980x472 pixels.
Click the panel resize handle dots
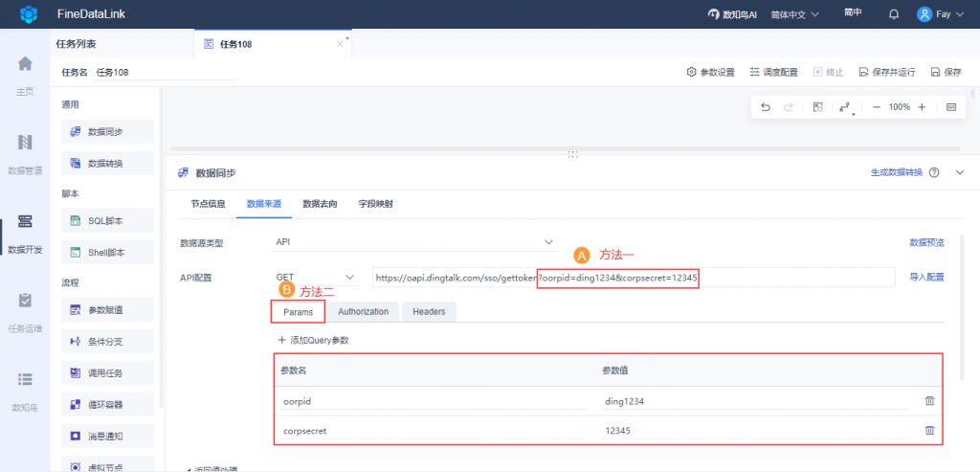click(x=572, y=154)
